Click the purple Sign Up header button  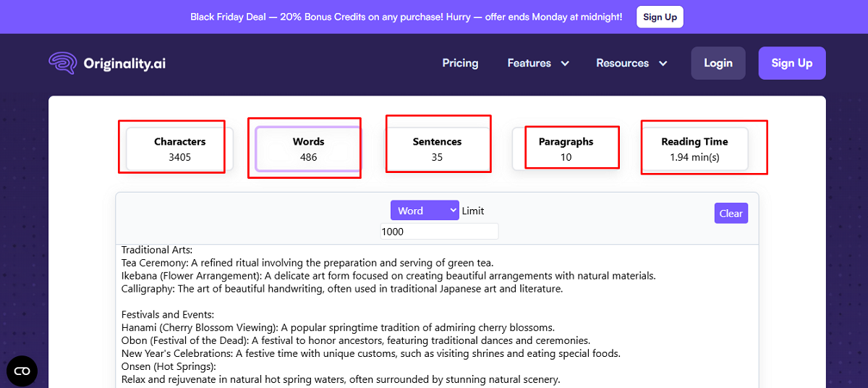pos(791,63)
